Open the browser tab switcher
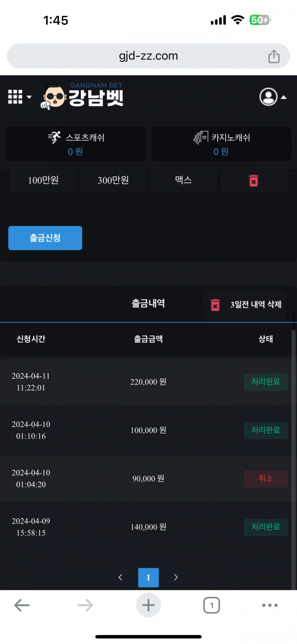 coord(211,605)
